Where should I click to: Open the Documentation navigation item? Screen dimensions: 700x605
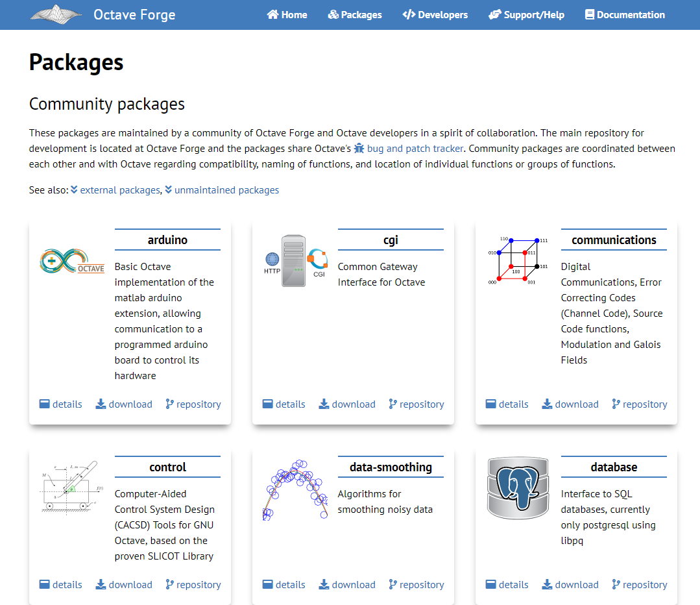(x=625, y=14)
